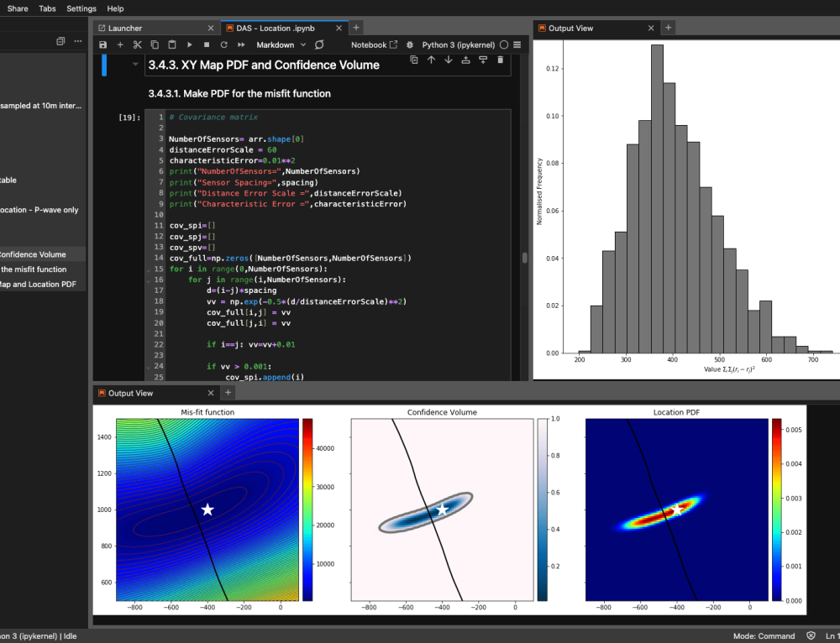Open the Settings menu
The height and width of the screenshot is (643, 840).
81,8
